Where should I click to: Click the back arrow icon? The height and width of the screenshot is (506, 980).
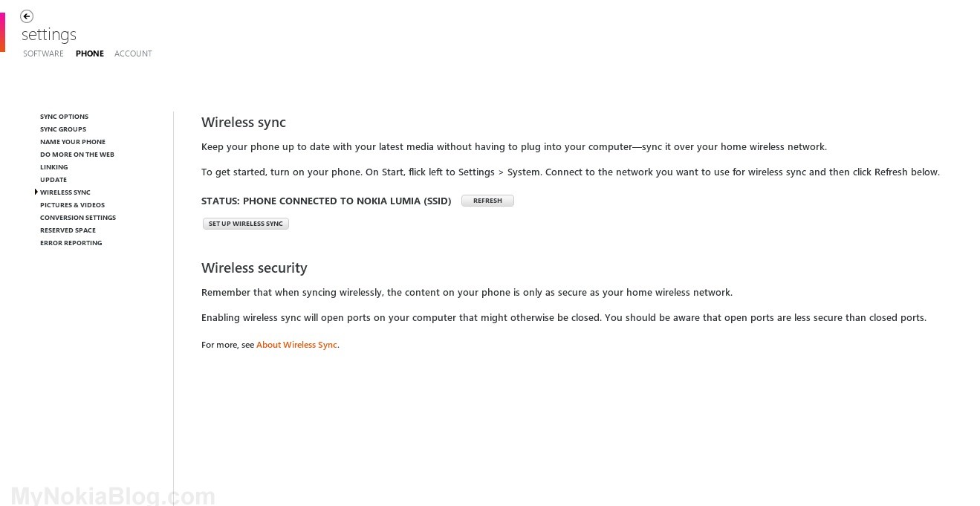(27, 16)
